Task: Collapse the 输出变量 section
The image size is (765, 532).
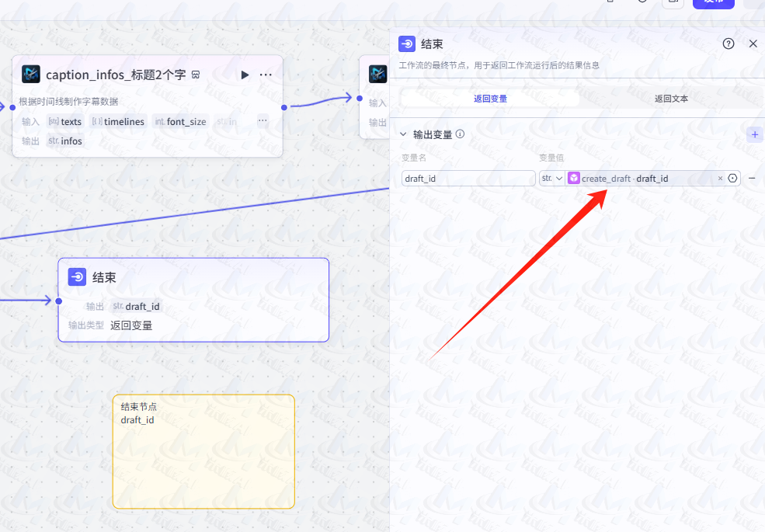Action: (x=402, y=133)
